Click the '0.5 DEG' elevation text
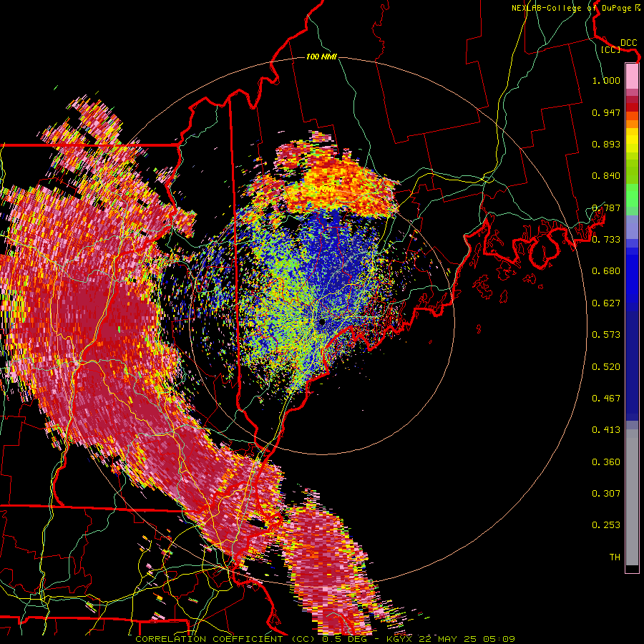 (x=344, y=639)
